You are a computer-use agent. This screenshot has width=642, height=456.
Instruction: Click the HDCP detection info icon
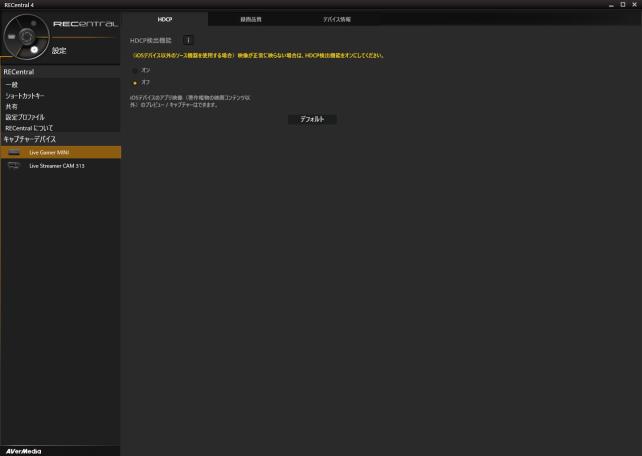(x=188, y=40)
